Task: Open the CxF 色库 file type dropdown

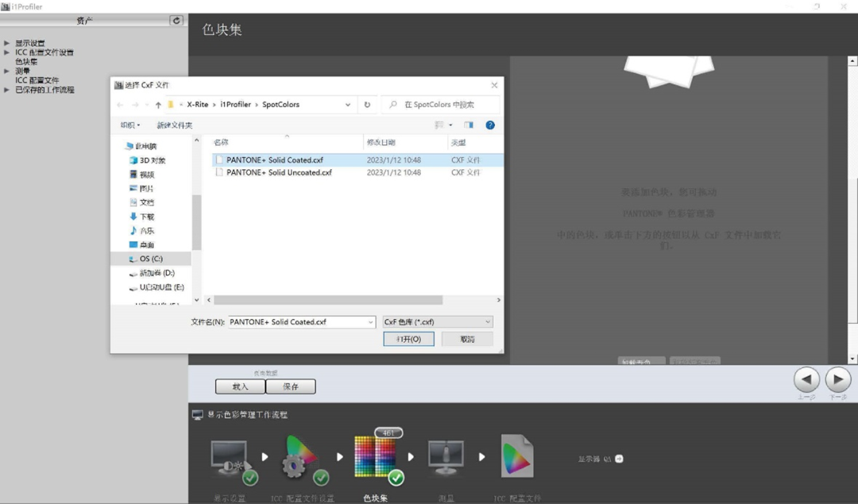Action: click(x=438, y=322)
